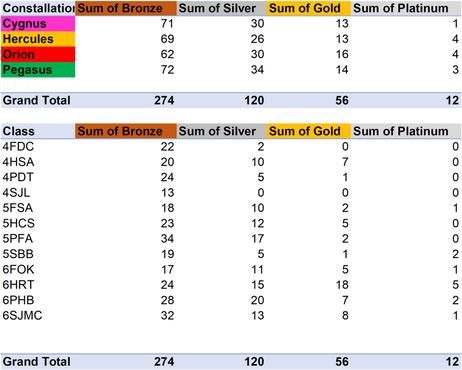Select the 6SJMC class label
462x370 pixels.
click(x=22, y=316)
